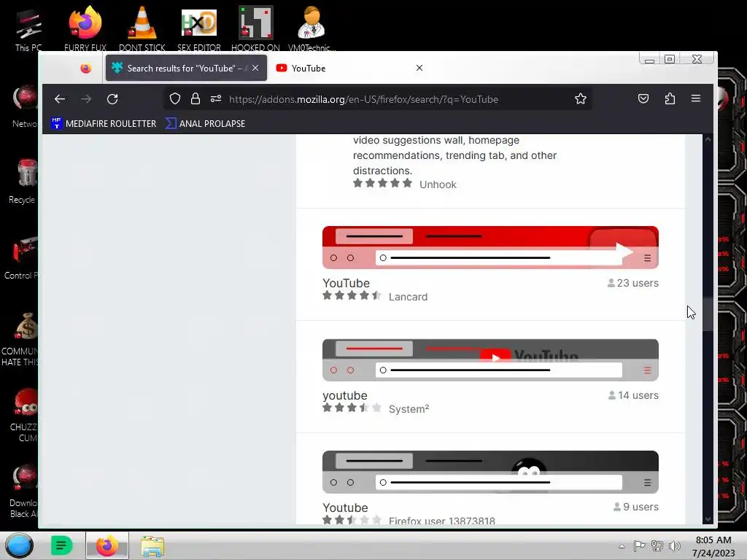Open the Start menu orb
Screen dimensions: 747x560
[x=20, y=545]
